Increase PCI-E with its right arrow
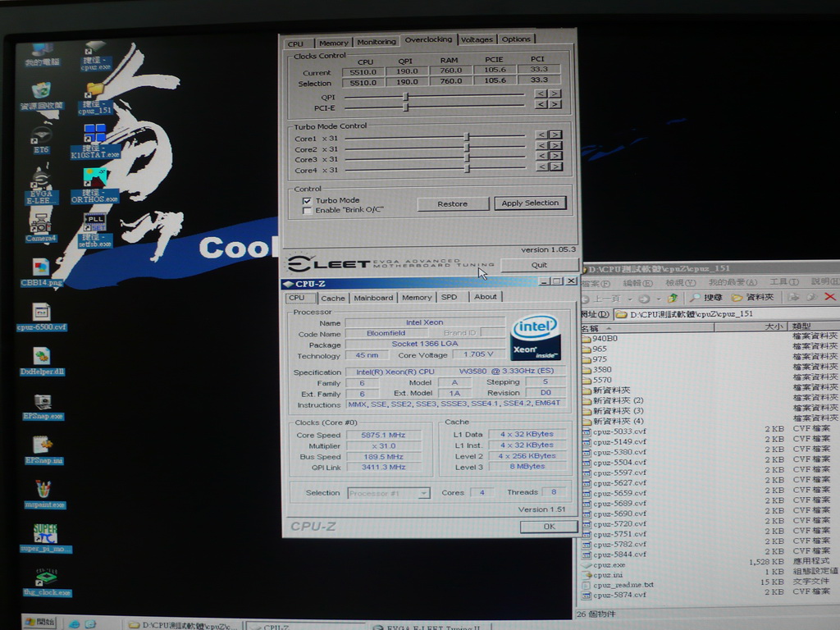Viewport: 840px width, 630px height. (555, 104)
